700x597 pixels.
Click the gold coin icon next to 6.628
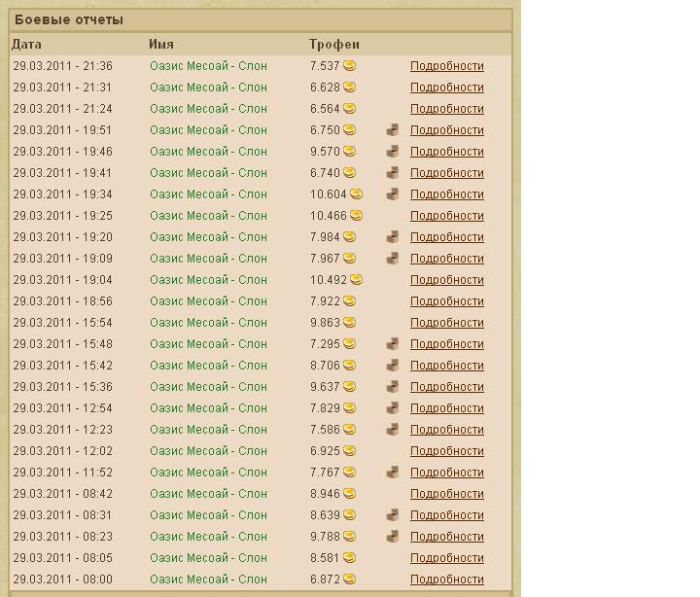point(350,88)
